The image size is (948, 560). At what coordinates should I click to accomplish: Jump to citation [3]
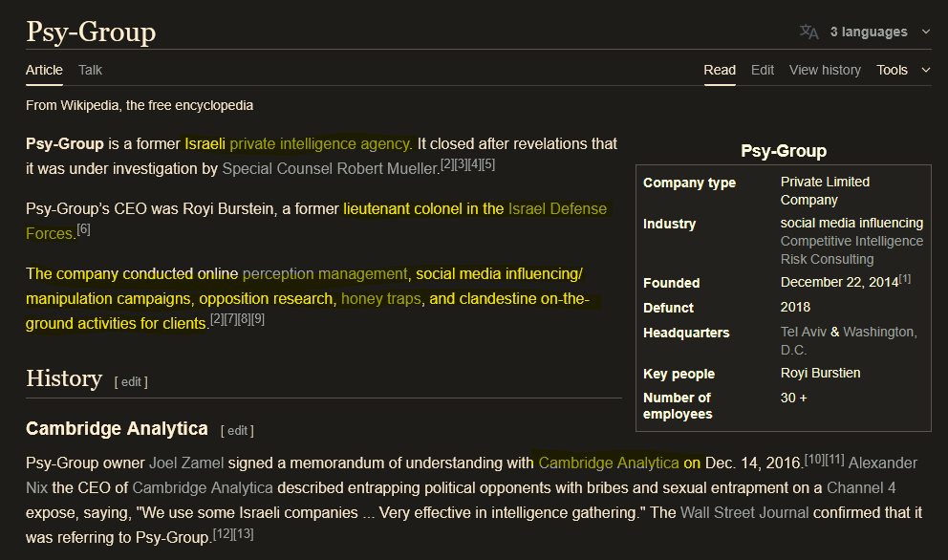[460, 163]
